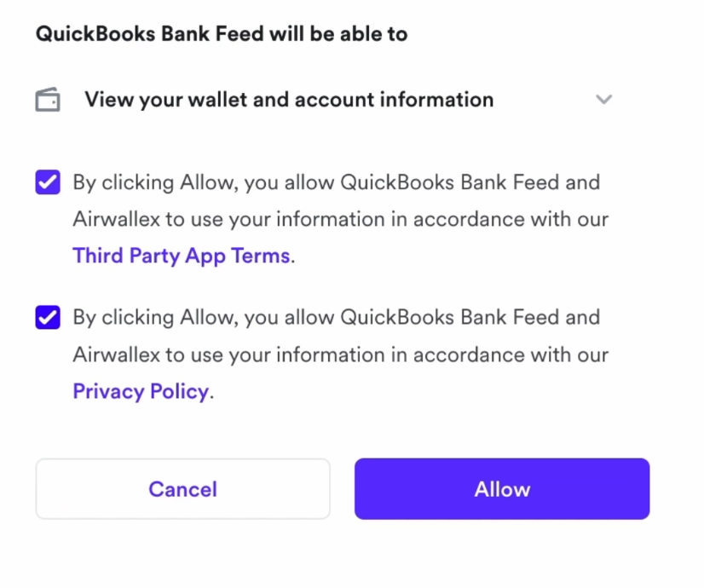Image resolution: width=704 pixels, height=588 pixels.
Task: Click the gray wallet permission icon
Action: tap(48, 101)
